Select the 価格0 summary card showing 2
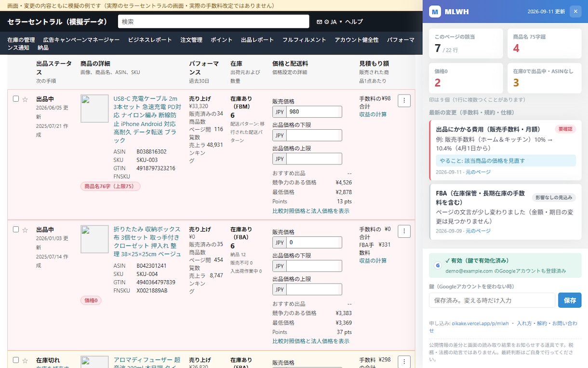This screenshot has width=588, height=368. click(466, 78)
